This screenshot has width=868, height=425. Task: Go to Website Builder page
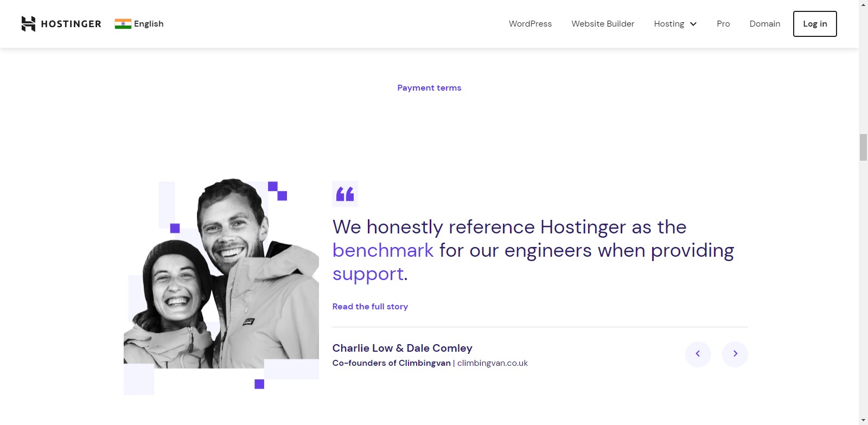point(603,24)
